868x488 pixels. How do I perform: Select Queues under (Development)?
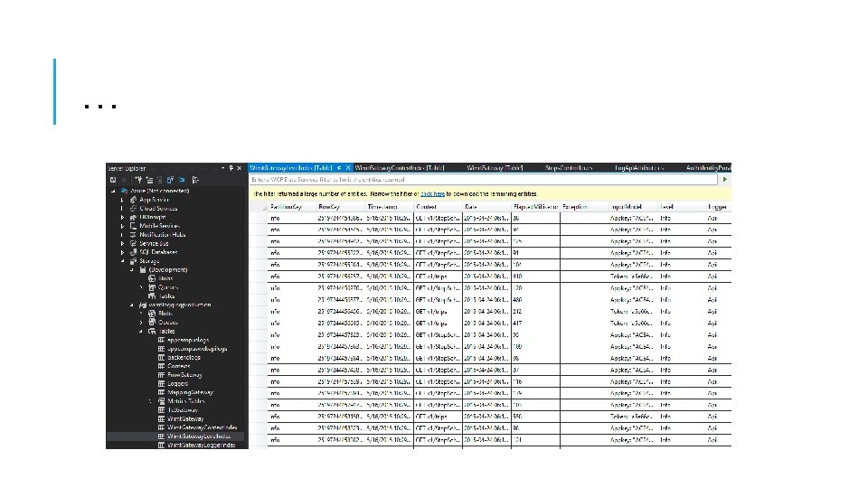click(168, 287)
